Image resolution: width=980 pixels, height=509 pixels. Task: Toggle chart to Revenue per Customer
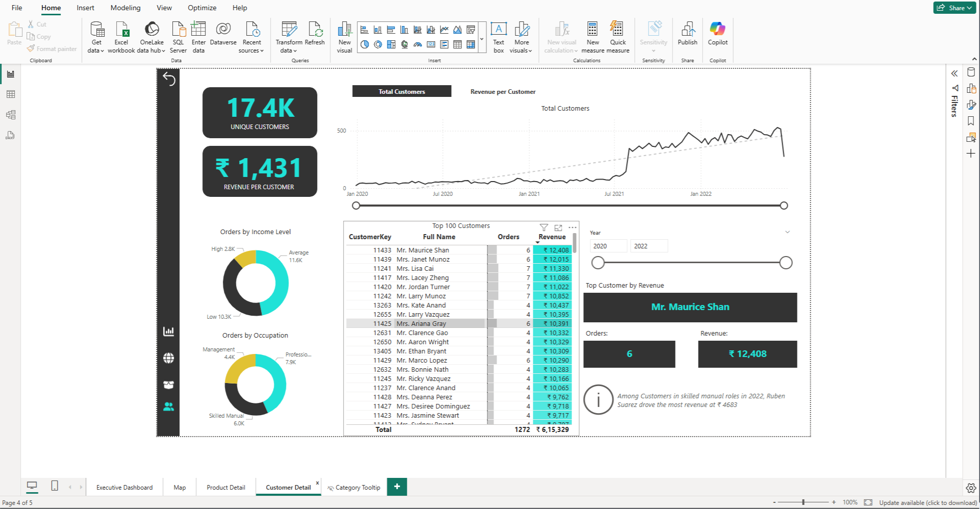click(x=503, y=92)
